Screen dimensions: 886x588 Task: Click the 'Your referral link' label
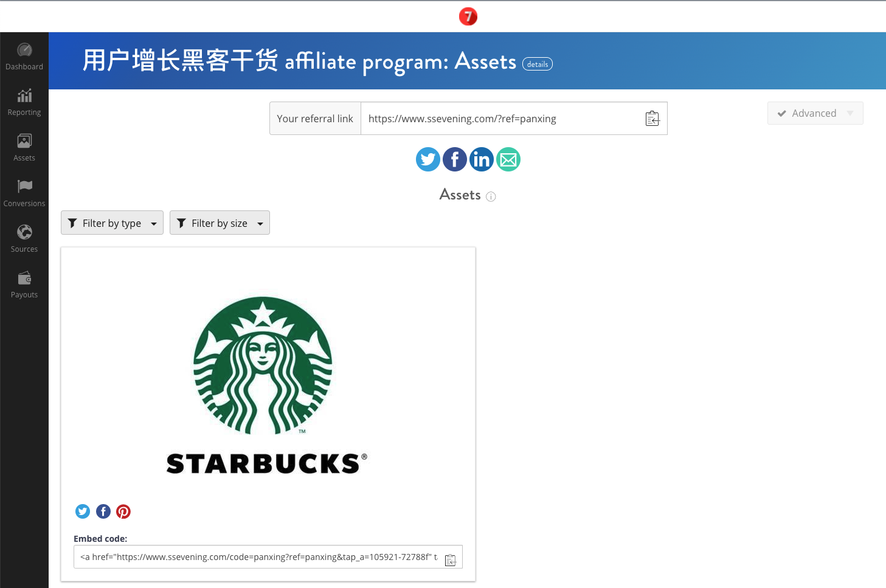click(315, 119)
